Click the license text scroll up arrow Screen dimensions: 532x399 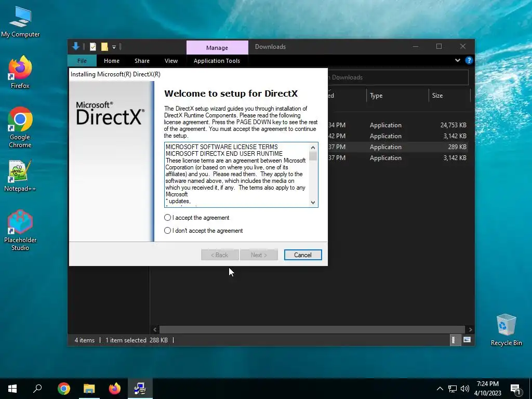click(x=313, y=148)
